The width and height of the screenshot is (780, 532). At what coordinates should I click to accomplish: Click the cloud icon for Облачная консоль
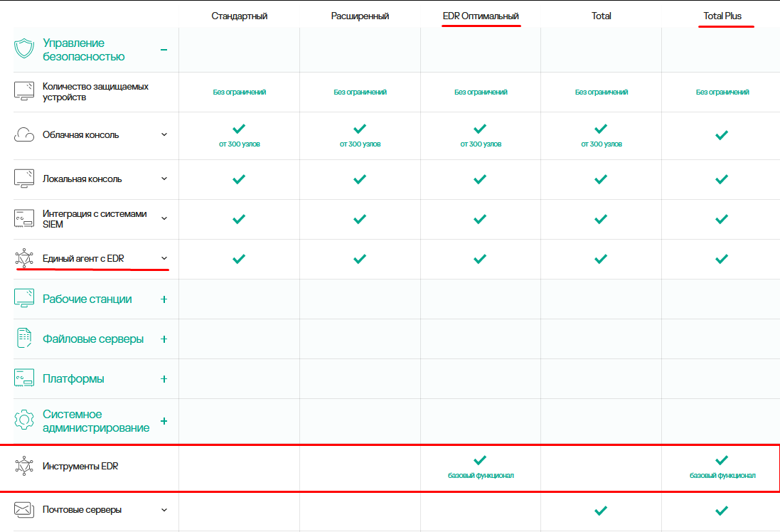(x=24, y=135)
